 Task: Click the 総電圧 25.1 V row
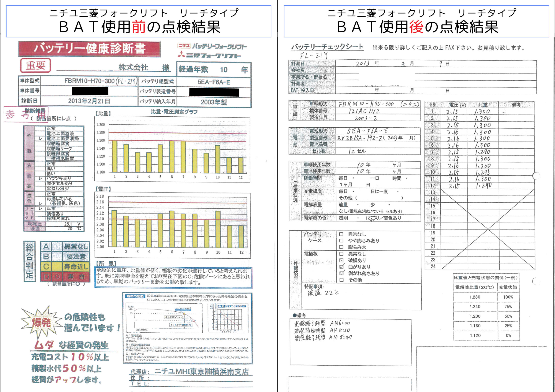(54, 224)
